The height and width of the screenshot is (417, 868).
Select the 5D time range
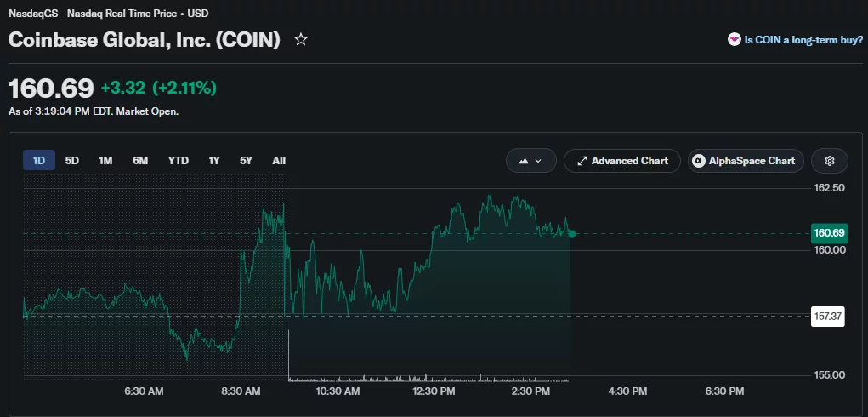click(x=72, y=161)
